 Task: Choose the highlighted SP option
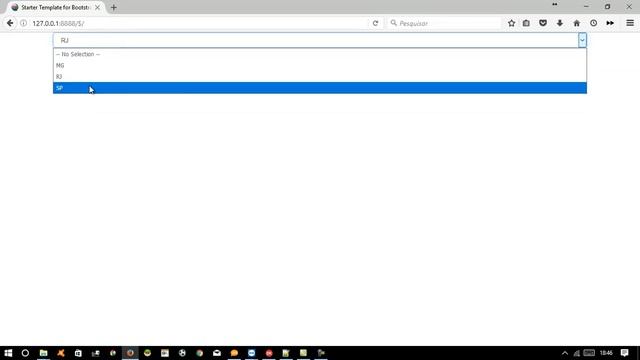point(320,88)
